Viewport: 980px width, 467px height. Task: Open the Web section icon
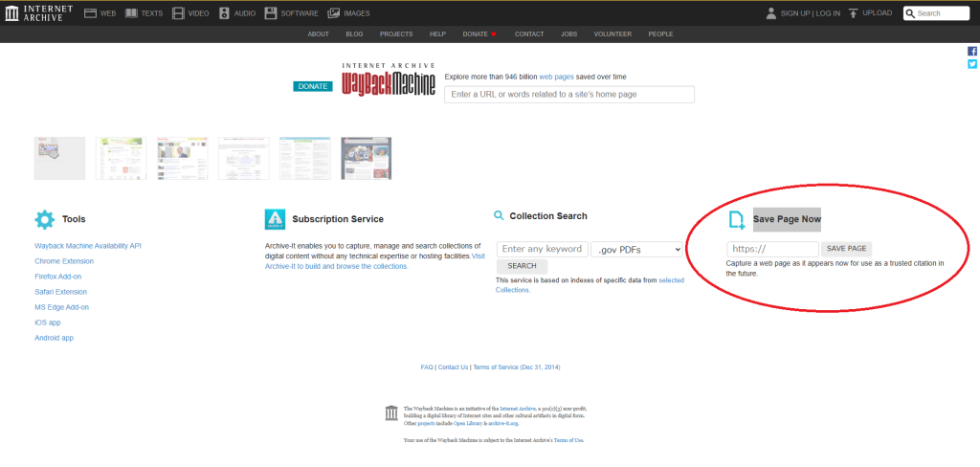tap(91, 13)
